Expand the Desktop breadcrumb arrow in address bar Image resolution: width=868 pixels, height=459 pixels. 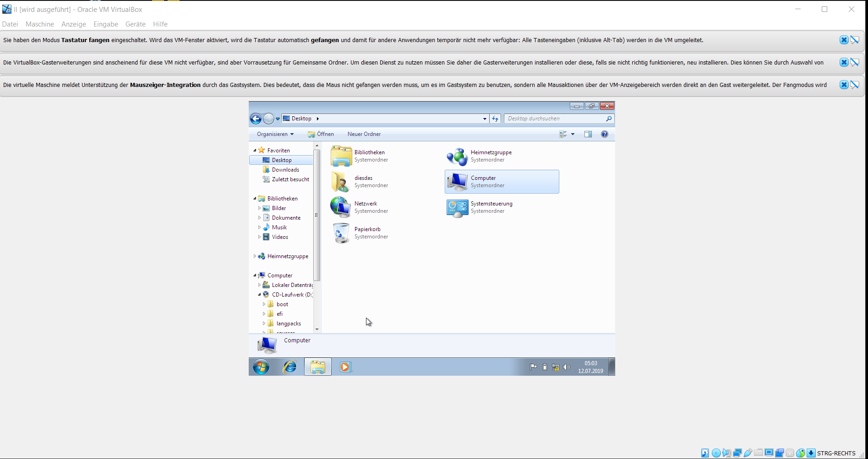point(317,119)
